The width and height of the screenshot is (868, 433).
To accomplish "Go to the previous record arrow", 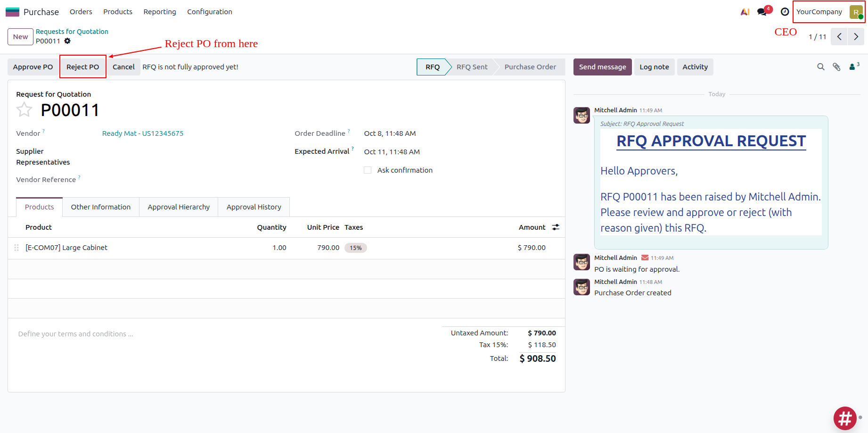I will click(x=839, y=37).
